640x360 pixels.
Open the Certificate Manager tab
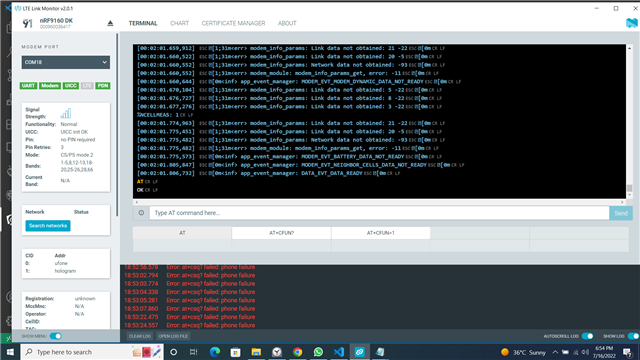[233, 23]
